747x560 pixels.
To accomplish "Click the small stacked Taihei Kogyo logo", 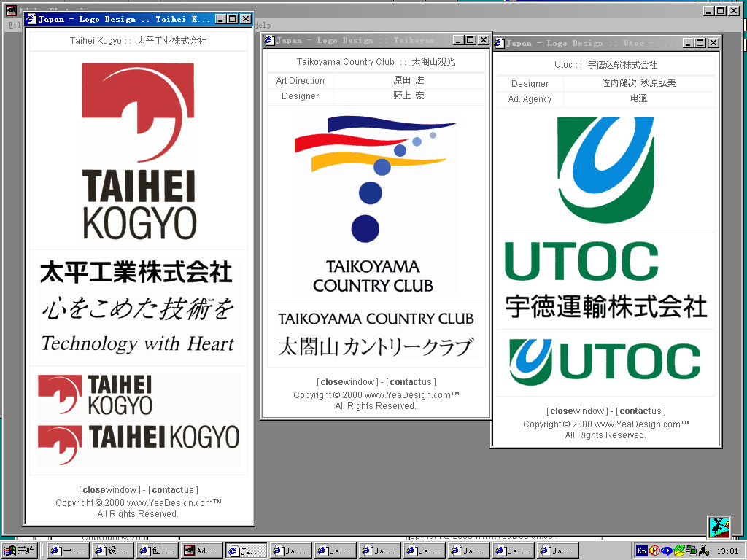I will 96,395.
